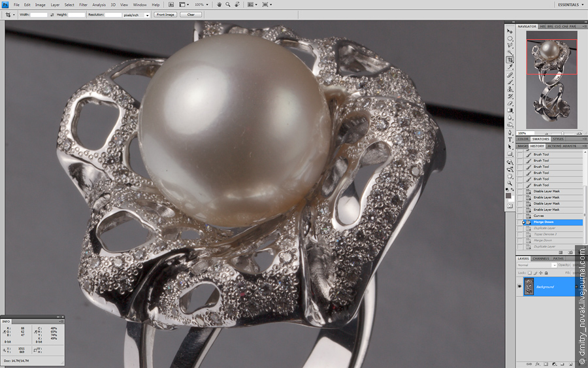Select the Blur tool
Screen dimensions: 588x368
pyautogui.click(x=510, y=118)
